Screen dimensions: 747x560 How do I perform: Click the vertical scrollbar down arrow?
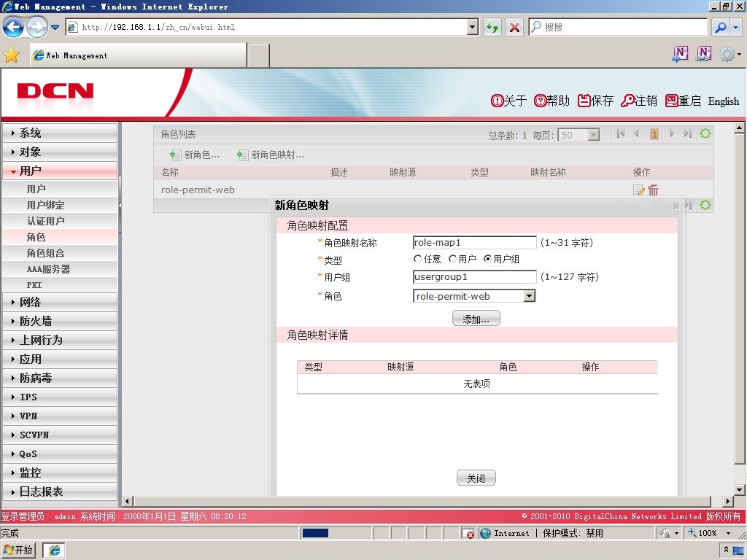pyautogui.click(x=739, y=489)
